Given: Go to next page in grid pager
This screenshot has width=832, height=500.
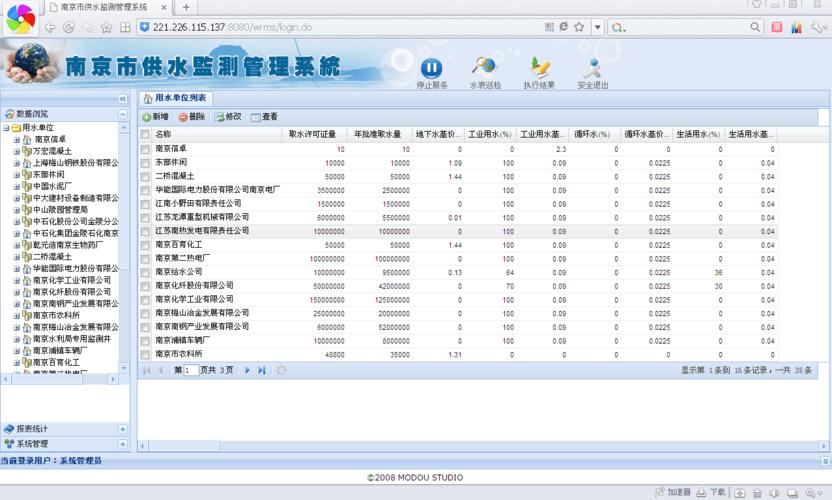Looking at the screenshot, I should point(248,370).
